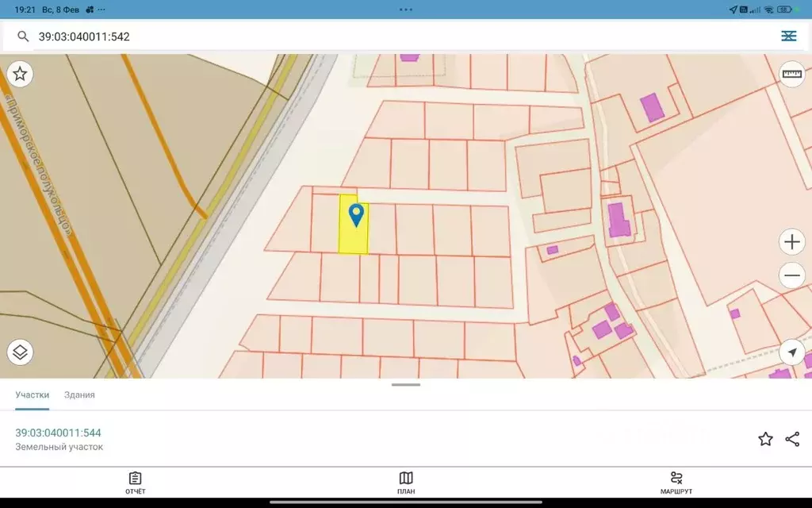Expand the bottom panel drag handle

[406, 385]
